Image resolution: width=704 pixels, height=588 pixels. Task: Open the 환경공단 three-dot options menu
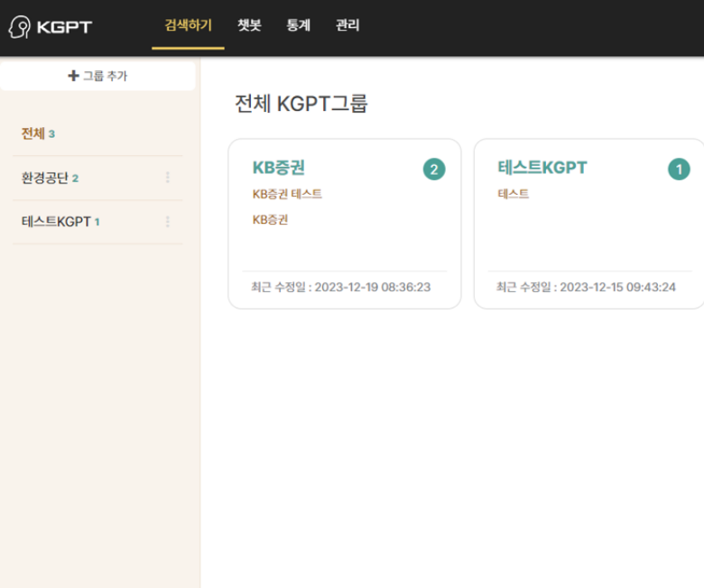[167, 178]
